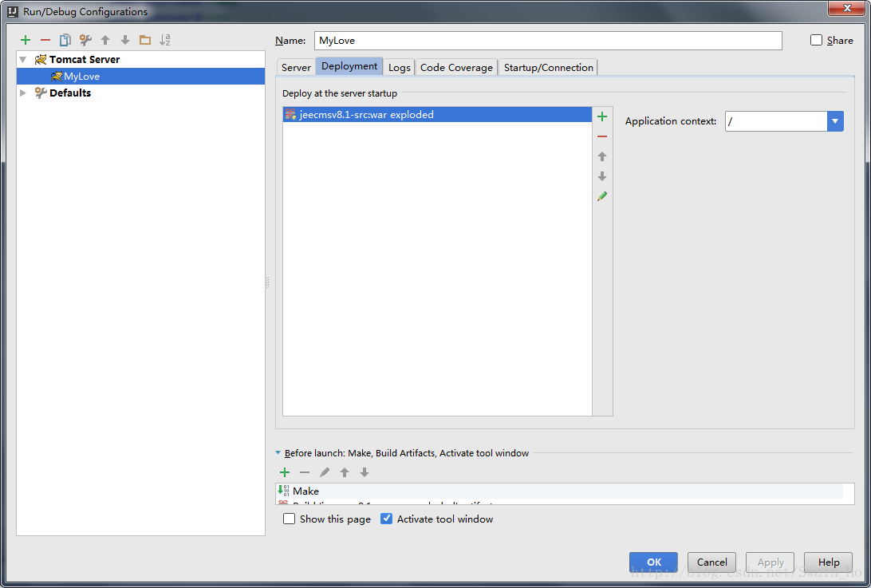Click the Apply button
Screen dimensions: 871x588
(x=770, y=562)
